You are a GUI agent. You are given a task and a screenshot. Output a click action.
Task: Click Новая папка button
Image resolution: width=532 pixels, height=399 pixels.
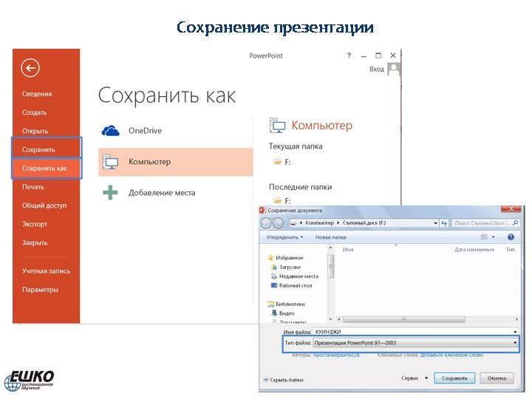[330, 237]
